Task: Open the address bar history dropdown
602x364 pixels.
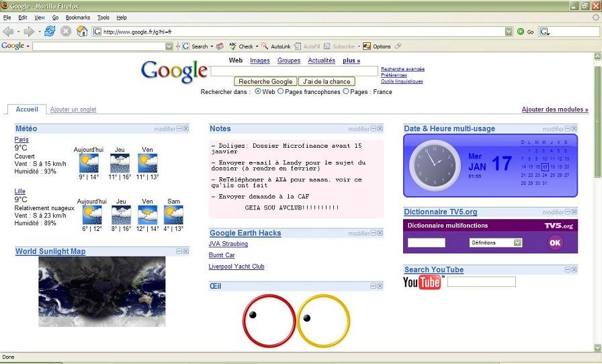Action: pos(509,32)
